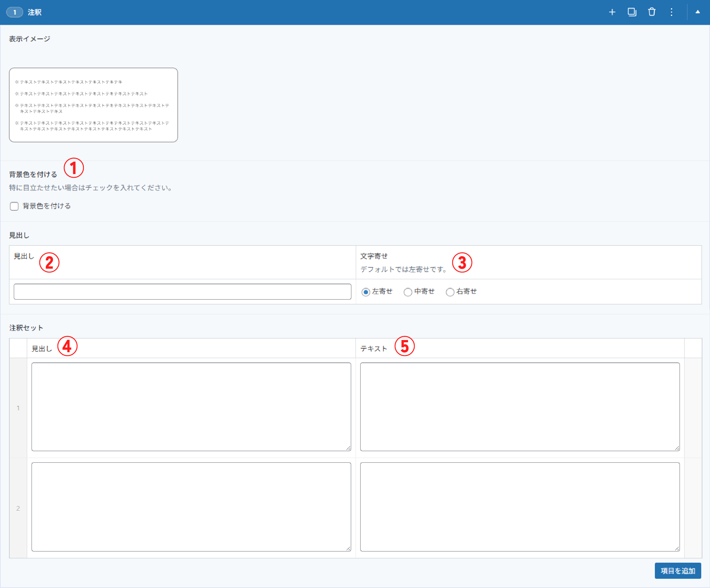This screenshot has width=710, height=588.
Task: Focus row 1 テキスト textarea
Action: click(520, 406)
